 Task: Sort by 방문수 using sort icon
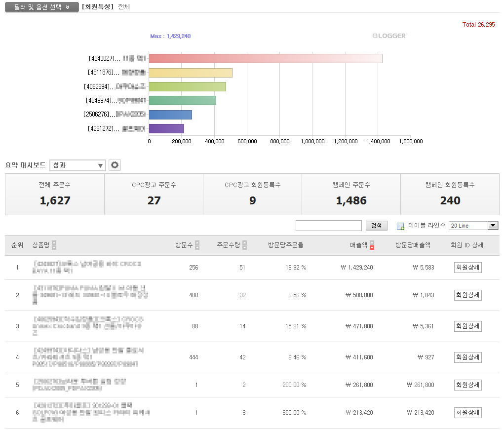tap(197, 245)
